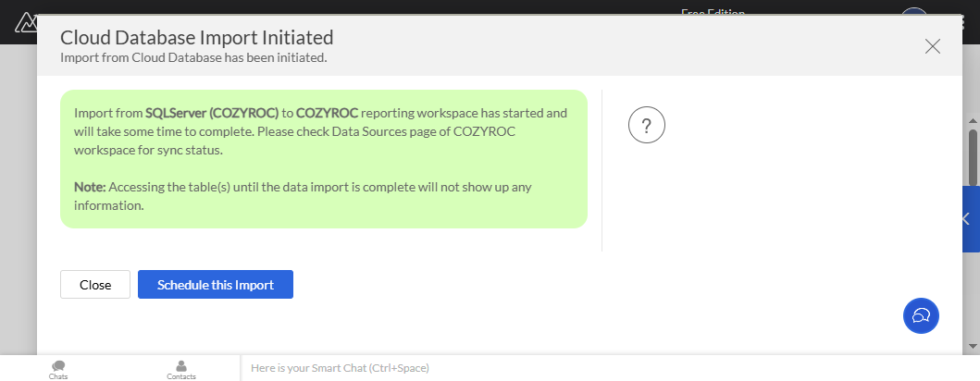The image size is (980, 381).
Task: Click the scrollbar up arrow
Action: 973,121
